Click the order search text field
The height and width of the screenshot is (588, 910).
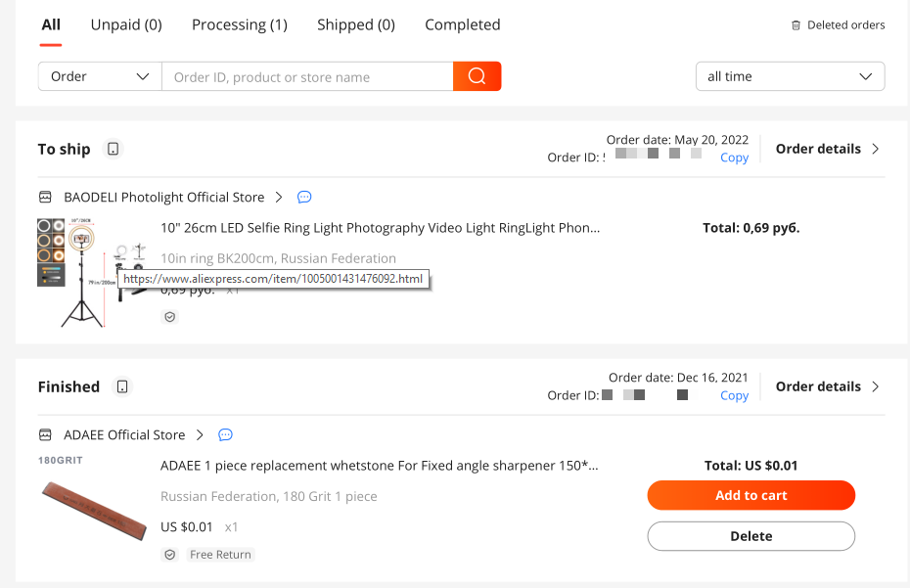307,76
